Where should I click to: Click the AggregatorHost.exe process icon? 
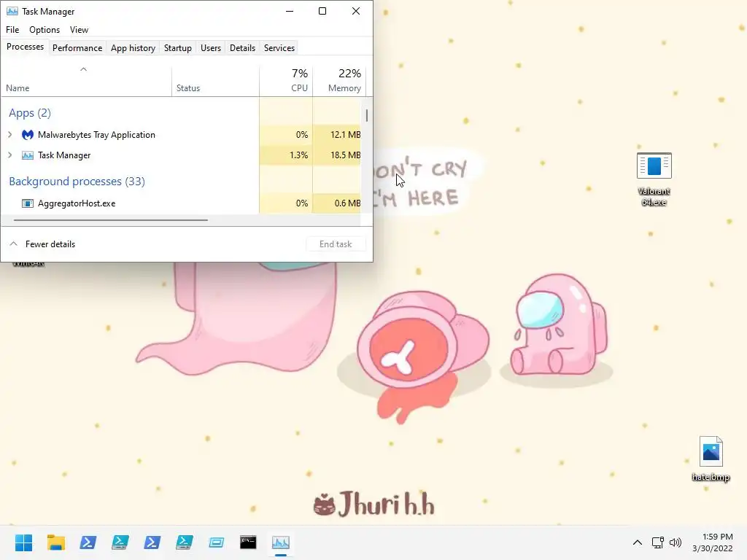pyautogui.click(x=28, y=203)
